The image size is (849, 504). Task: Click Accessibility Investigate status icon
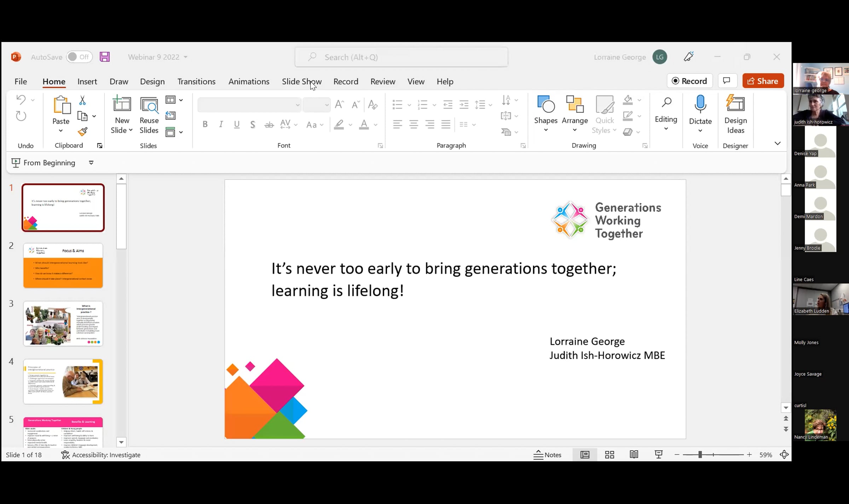coord(65,455)
